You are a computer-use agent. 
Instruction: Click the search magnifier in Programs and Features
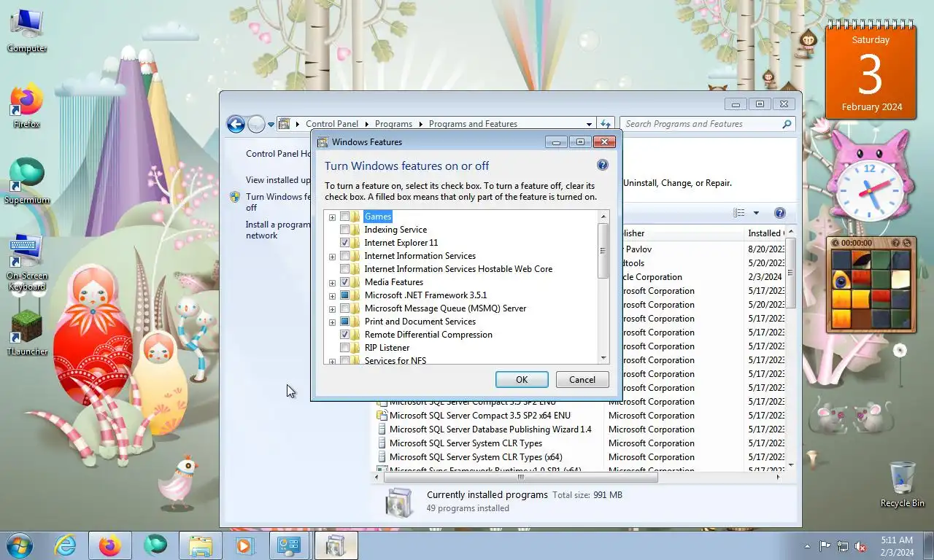click(787, 124)
